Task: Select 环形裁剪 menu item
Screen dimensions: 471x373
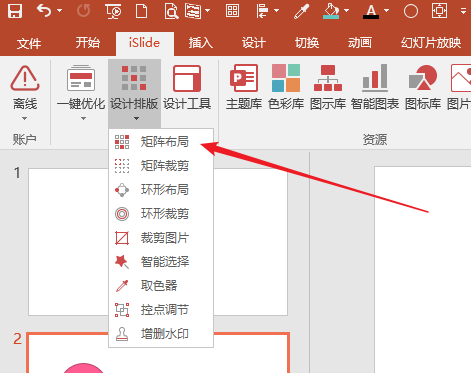Action: (x=161, y=214)
